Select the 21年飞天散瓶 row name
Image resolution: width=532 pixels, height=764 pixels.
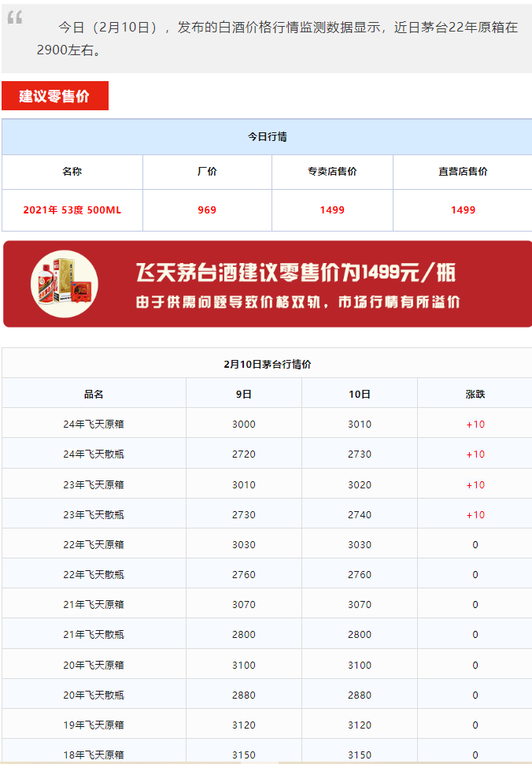click(x=94, y=634)
